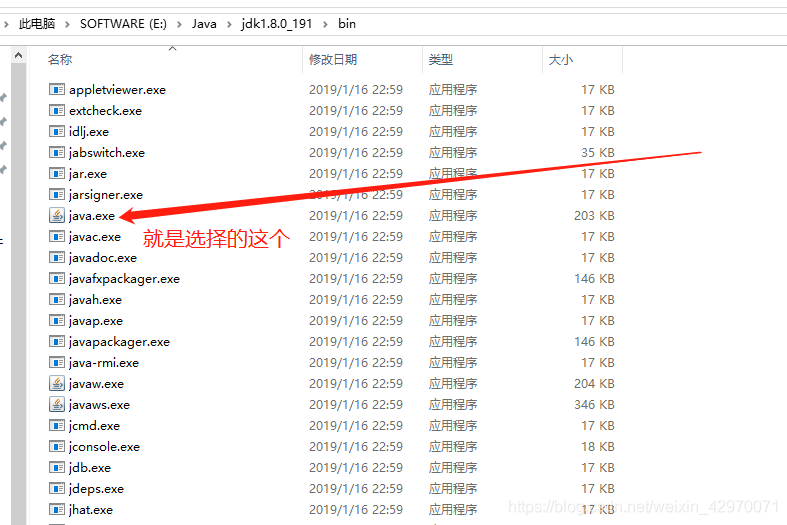Click the file name appletviewer.exe
787x525 pixels.
click(117, 90)
